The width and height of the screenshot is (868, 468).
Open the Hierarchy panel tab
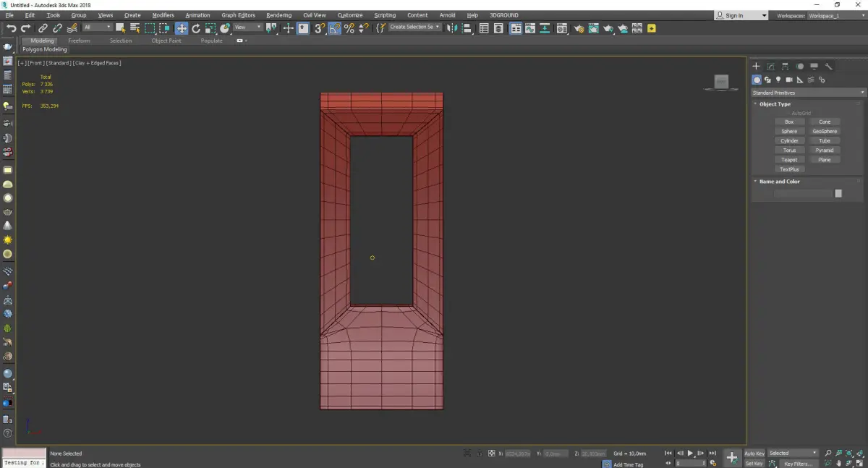(786, 67)
